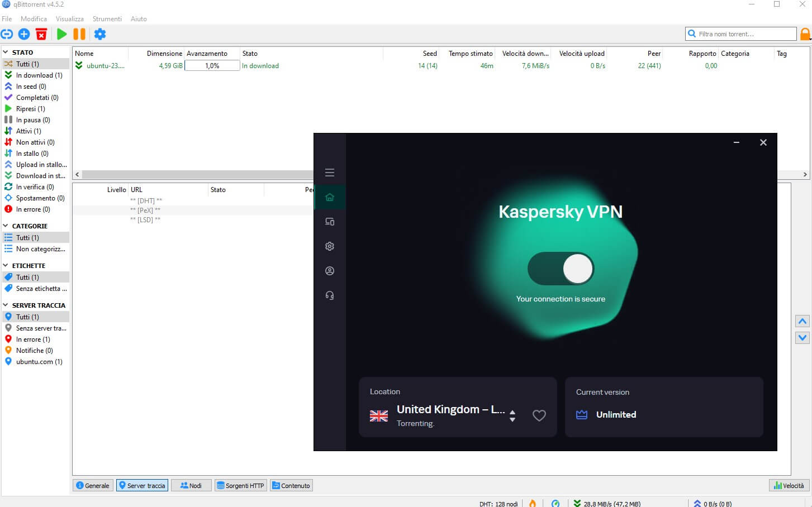Collapse the SERVER TRACCIA section

(x=6, y=305)
